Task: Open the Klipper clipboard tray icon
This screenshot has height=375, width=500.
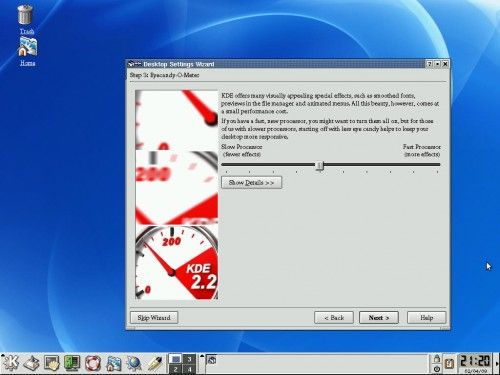Action: pos(449,363)
